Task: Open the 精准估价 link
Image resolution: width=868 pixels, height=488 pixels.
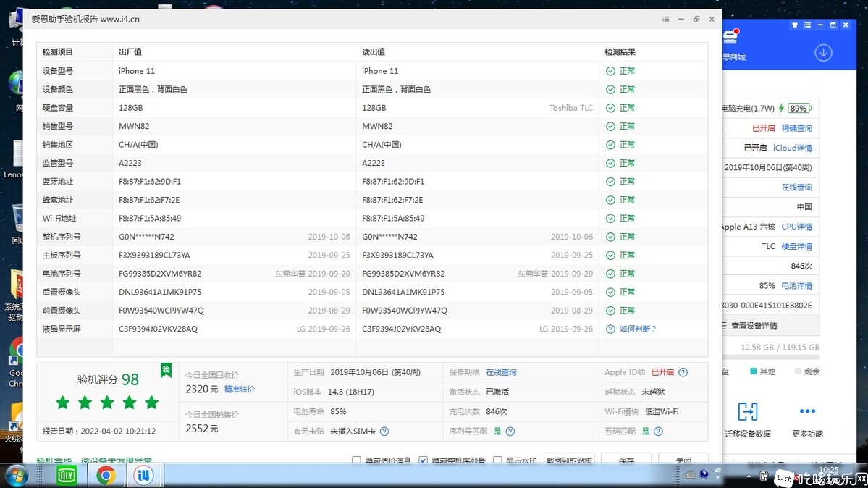Action: pyautogui.click(x=239, y=390)
